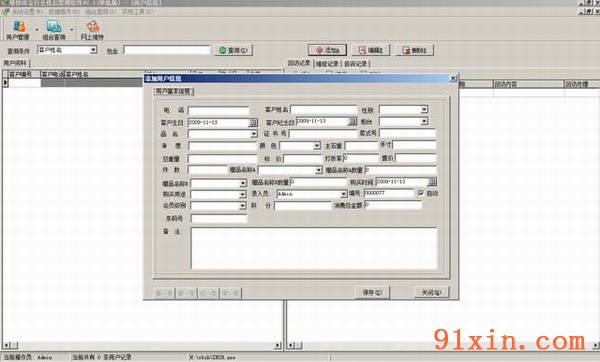Click into the 电话 input field

[218, 111]
